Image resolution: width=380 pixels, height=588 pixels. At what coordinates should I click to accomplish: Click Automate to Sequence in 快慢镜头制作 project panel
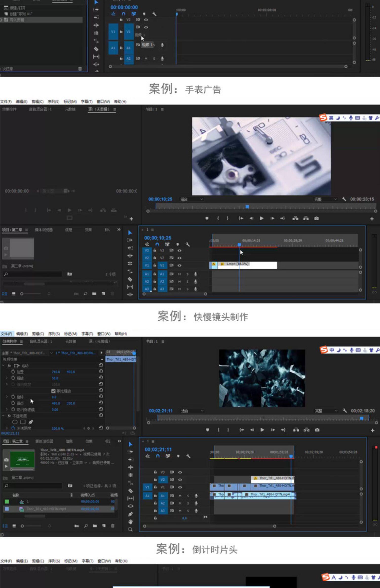pyautogui.click(x=77, y=526)
